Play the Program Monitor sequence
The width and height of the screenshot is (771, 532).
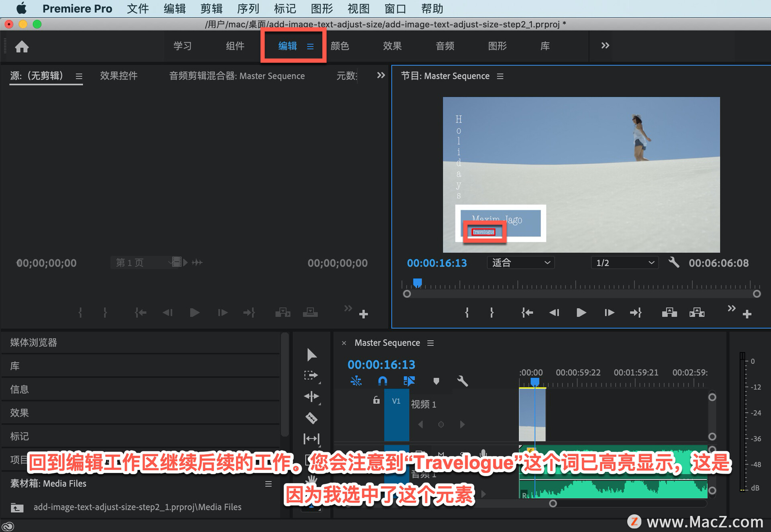(x=581, y=312)
